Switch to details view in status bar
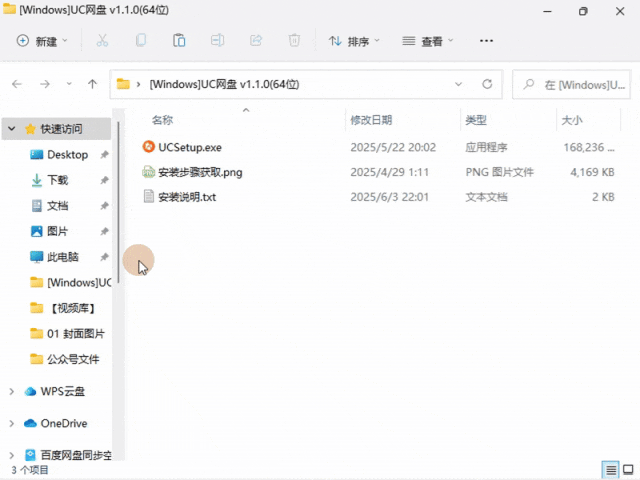This screenshot has height=480, width=640. coord(611,470)
